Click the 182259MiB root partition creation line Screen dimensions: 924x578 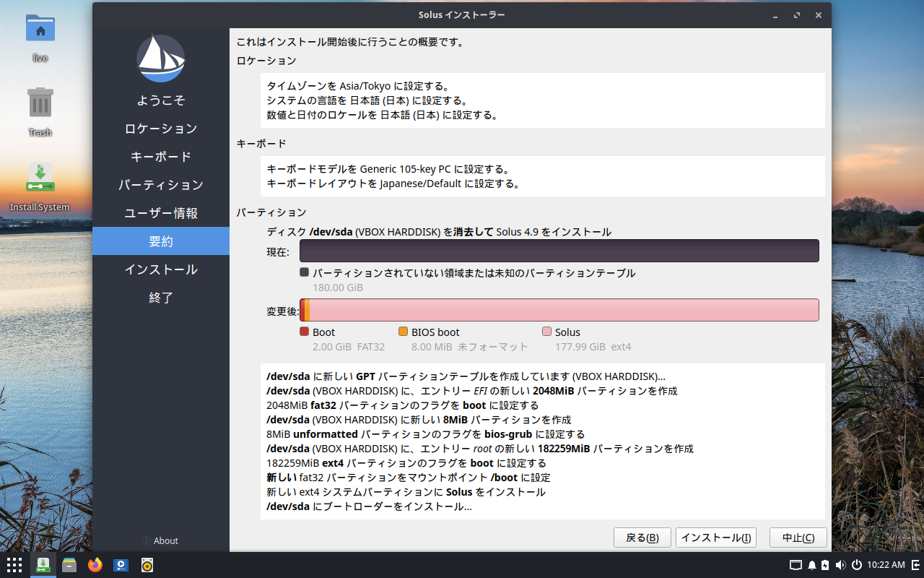tap(480, 449)
